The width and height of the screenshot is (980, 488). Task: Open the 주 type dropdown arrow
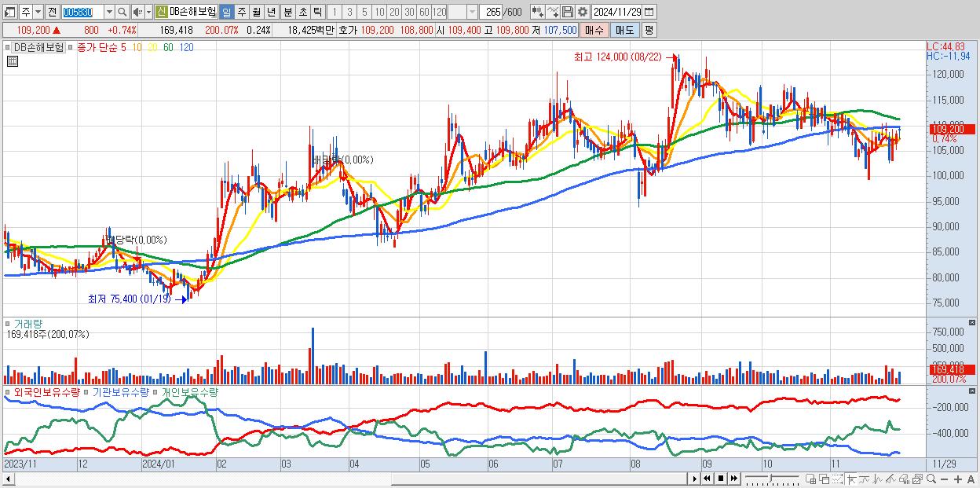(x=38, y=12)
